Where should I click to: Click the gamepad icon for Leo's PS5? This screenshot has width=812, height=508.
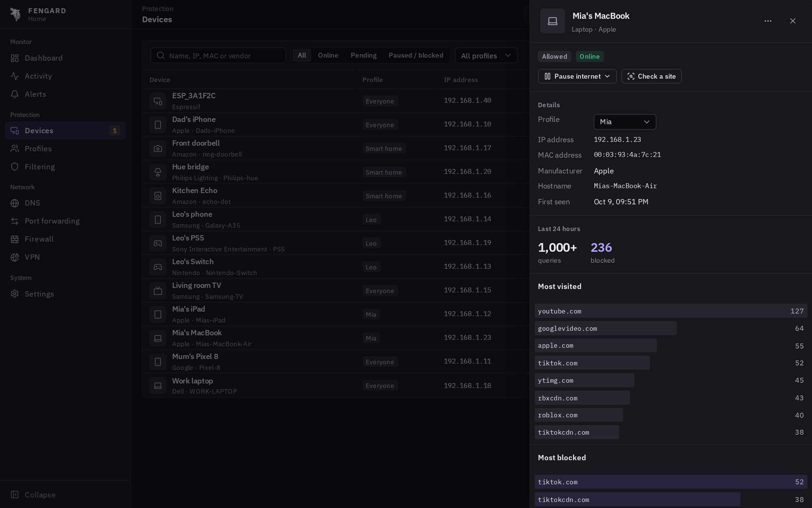tap(158, 243)
